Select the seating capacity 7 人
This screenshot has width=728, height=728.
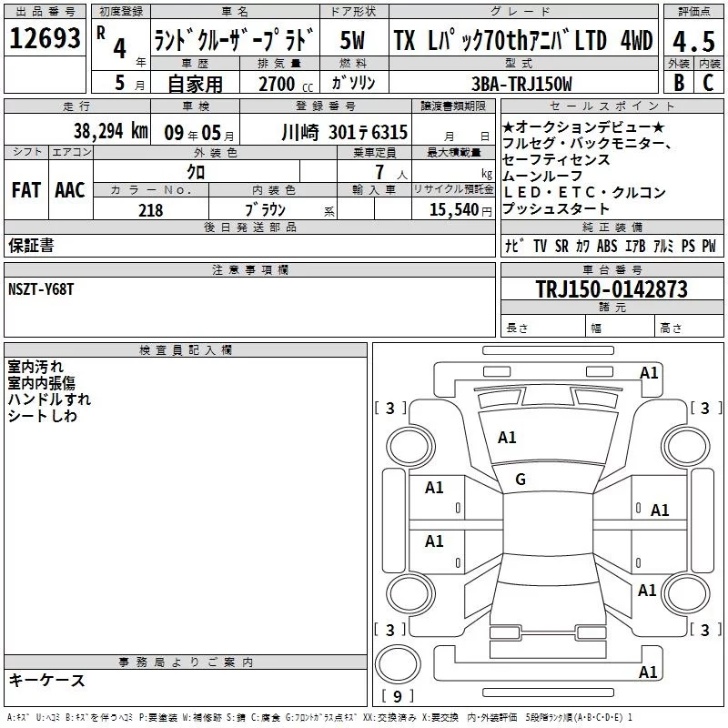391,172
